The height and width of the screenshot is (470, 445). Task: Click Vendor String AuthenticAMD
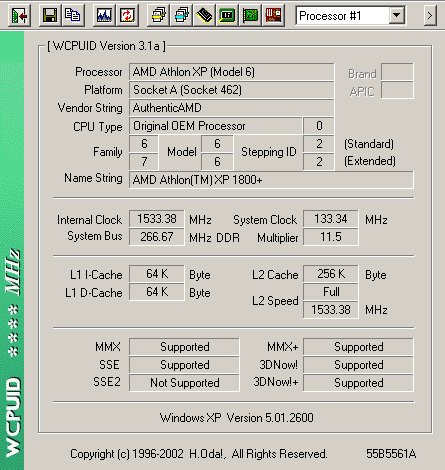pos(232,108)
